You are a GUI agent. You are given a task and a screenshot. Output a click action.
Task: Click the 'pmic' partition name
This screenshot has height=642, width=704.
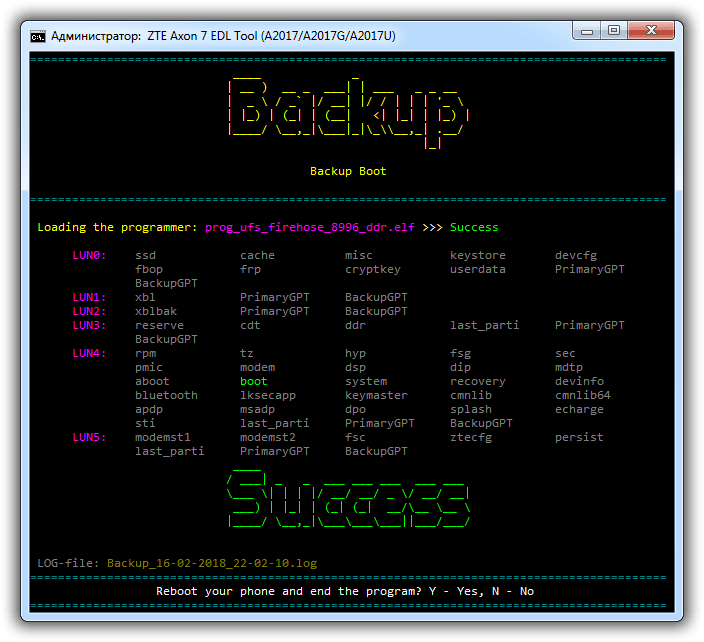(149, 367)
